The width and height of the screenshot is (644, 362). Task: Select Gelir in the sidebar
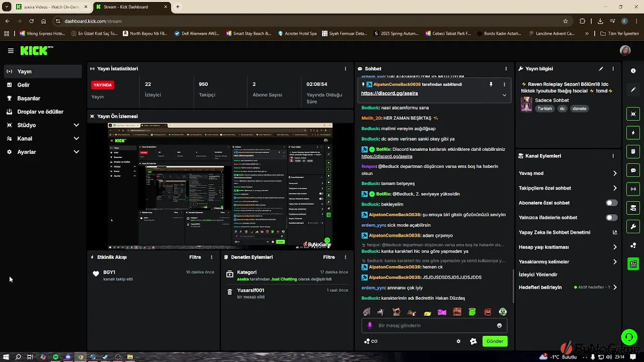coord(43,85)
